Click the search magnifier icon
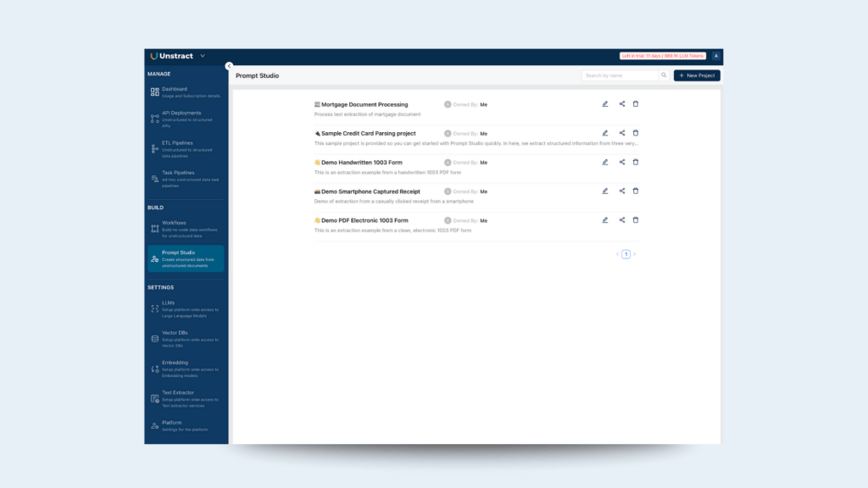Viewport: 868px width, 488px height. pos(664,75)
